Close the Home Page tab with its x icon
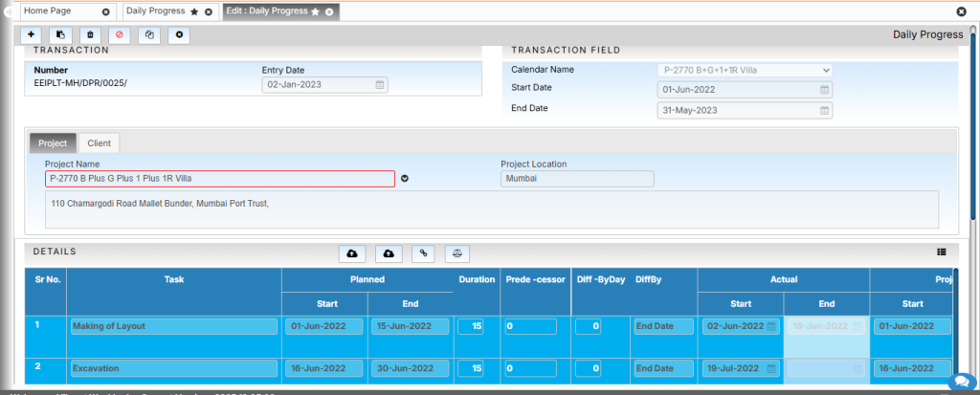Viewport: 980px width, 395px height. point(105,11)
